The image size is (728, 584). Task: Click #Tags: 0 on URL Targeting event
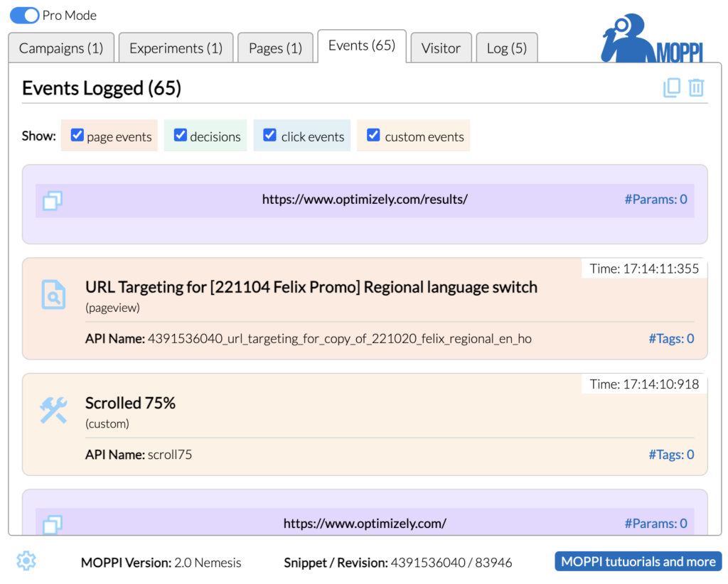[671, 339]
